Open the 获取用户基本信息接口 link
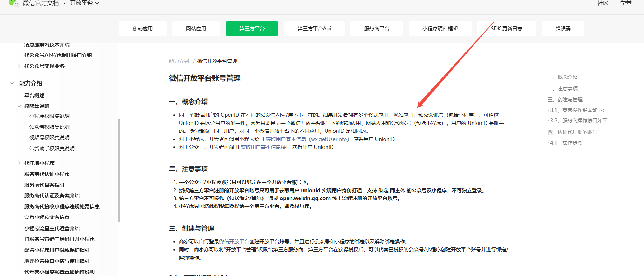Screen dimensions: 644x276 (x=266, y=147)
